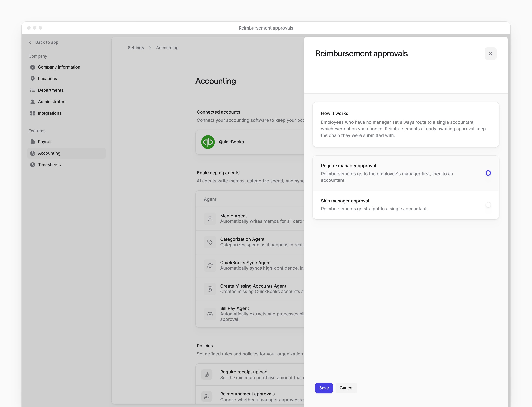The height and width of the screenshot is (407, 532).
Task: Click the Require receipt upload policy title
Action: tap(244, 372)
